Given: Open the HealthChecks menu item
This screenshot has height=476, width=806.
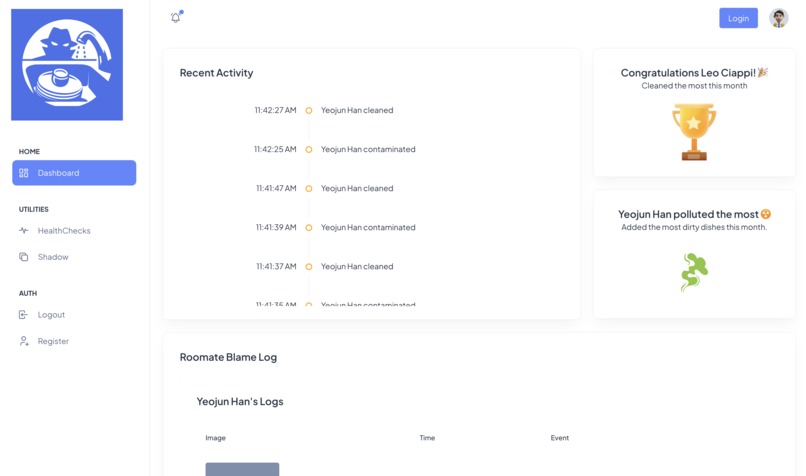Looking at the screenshot, I should pyautogui.click(x=64, y=231).
